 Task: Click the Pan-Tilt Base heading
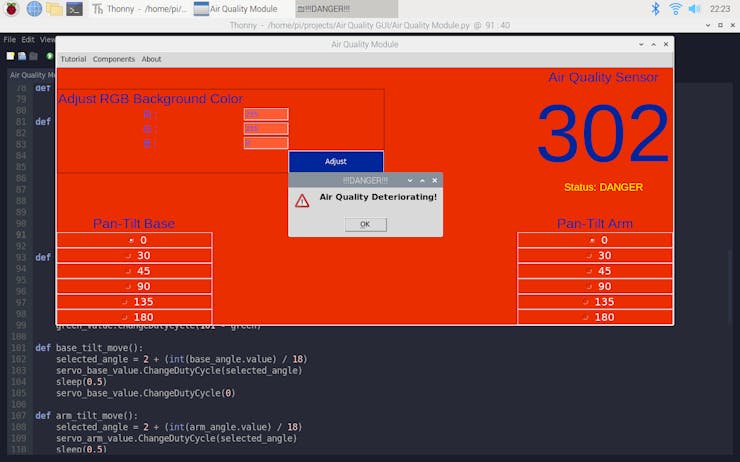pos(134,223)
